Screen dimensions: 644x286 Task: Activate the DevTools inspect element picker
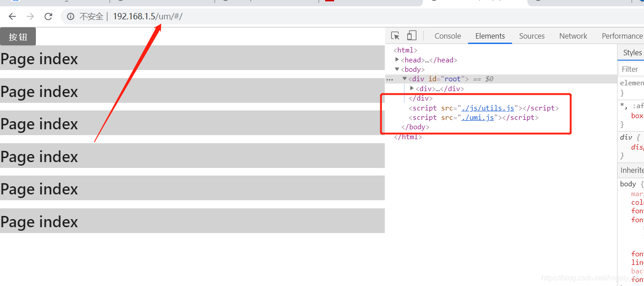coord(395,36)
